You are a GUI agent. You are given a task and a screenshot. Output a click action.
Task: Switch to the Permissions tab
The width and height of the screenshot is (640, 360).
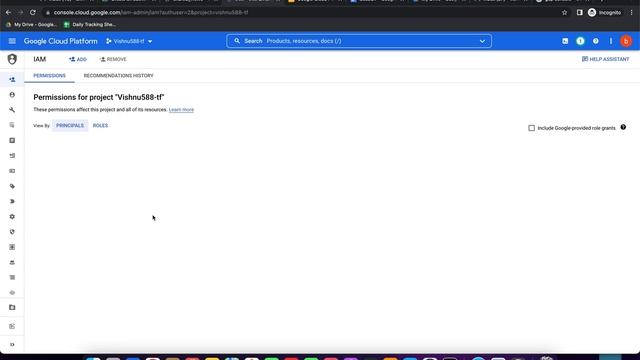point(49,76)
